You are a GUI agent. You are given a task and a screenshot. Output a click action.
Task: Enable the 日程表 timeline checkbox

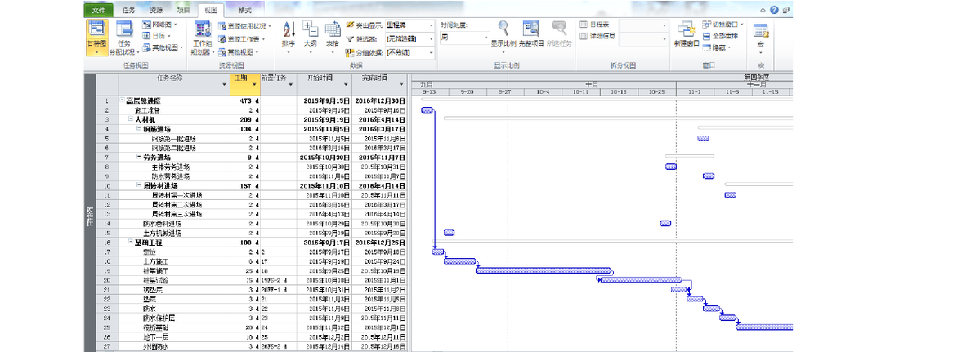[x=583, y=25]
